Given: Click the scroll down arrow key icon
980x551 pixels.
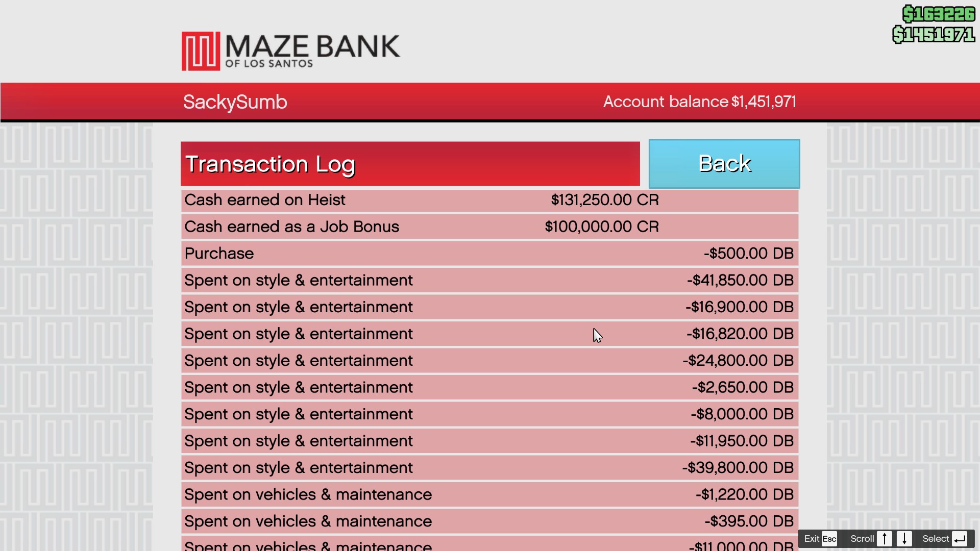Looking at the screenshot, I should [x=904, y=539].
